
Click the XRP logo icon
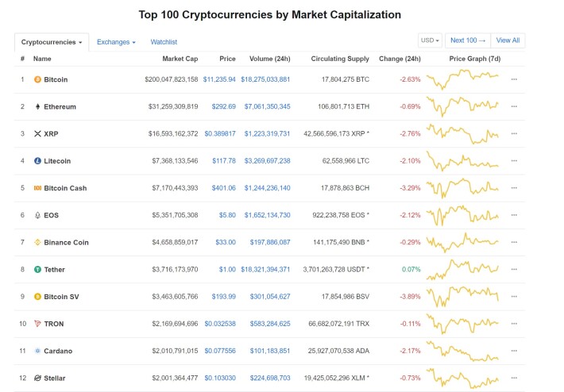[x=37, y=133]
